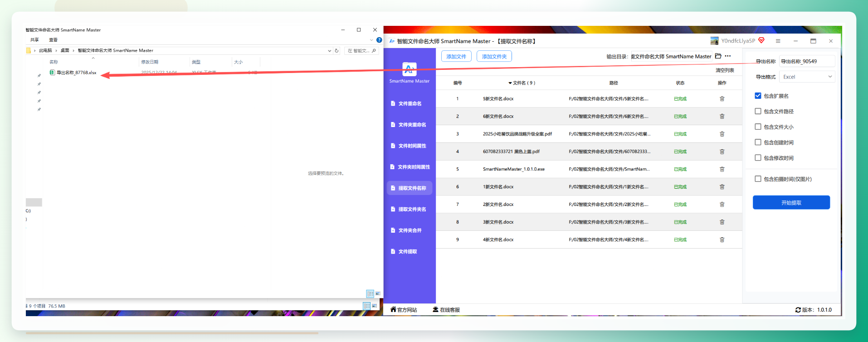Open 文件夹时间属性 sidebar item
868x342 pixels.
410,167
